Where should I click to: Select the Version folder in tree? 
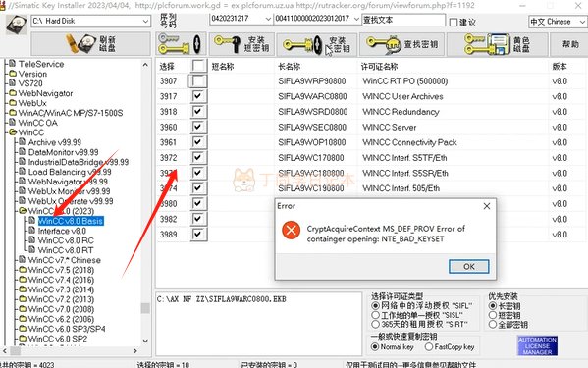(x=32, y=74)
